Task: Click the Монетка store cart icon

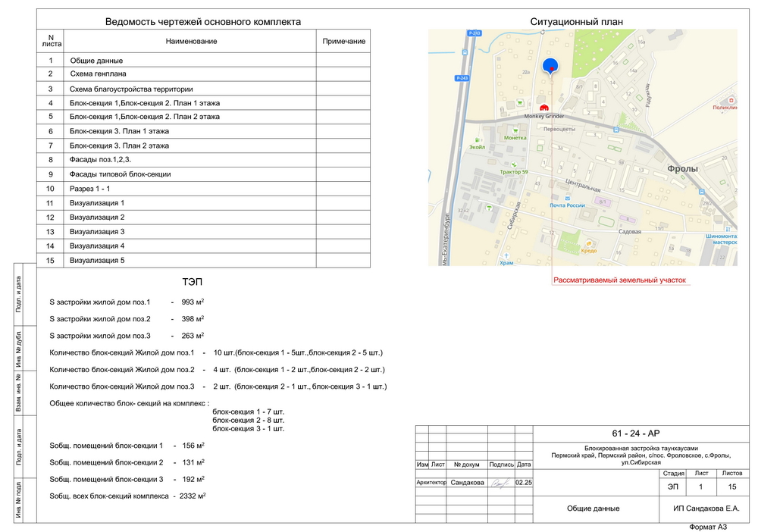Action: click(x=515, y=130)
